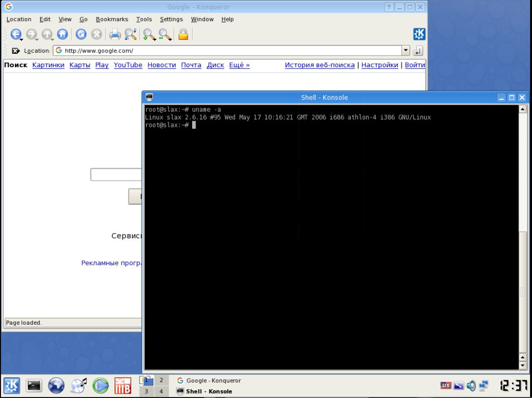Open the Новости link

tap(162, 65)
